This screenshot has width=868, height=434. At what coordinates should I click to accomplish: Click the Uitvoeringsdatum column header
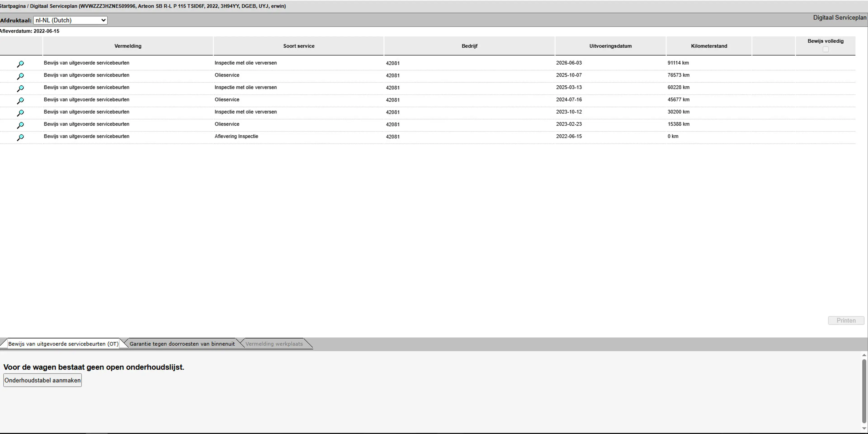click(610, 46)
